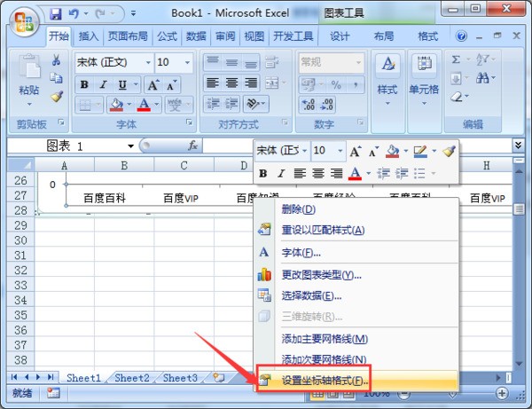Screen dimensions: 532x409
Task: Activate the Format Painter brush in ribbon
Action: click(57, 97)
